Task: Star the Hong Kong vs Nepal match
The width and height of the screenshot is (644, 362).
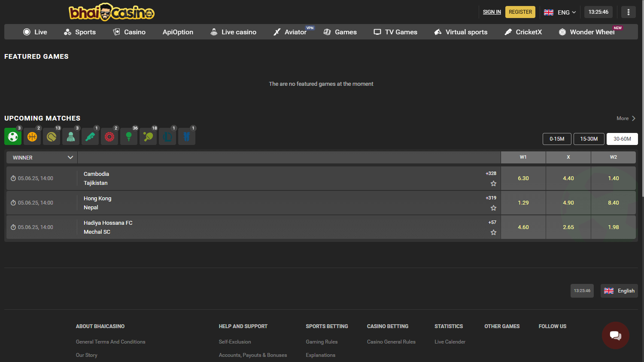Action: click(x=493, y=208)
